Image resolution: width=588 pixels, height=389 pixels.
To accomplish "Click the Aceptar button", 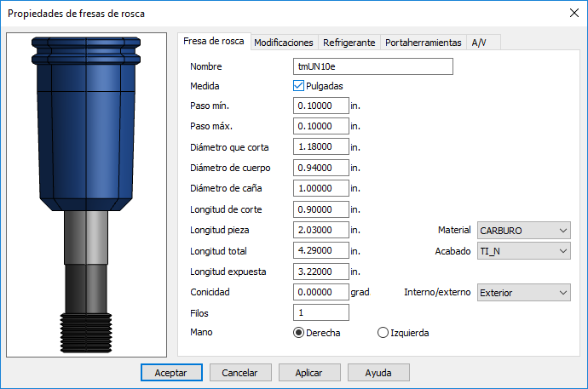I will 171,373.
